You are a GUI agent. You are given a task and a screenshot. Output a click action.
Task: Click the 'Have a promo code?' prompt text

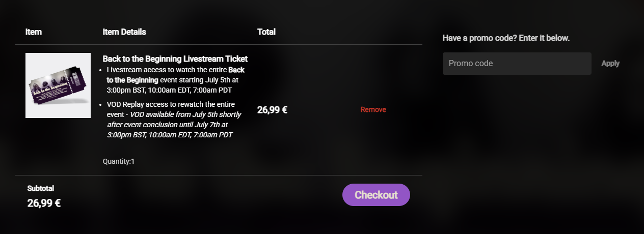click(x=506, y=38)
